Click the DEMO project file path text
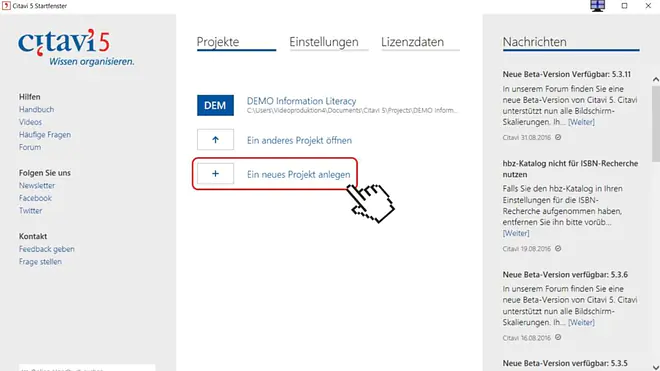This screenshot has width=660, height=371. coord(352,111)
